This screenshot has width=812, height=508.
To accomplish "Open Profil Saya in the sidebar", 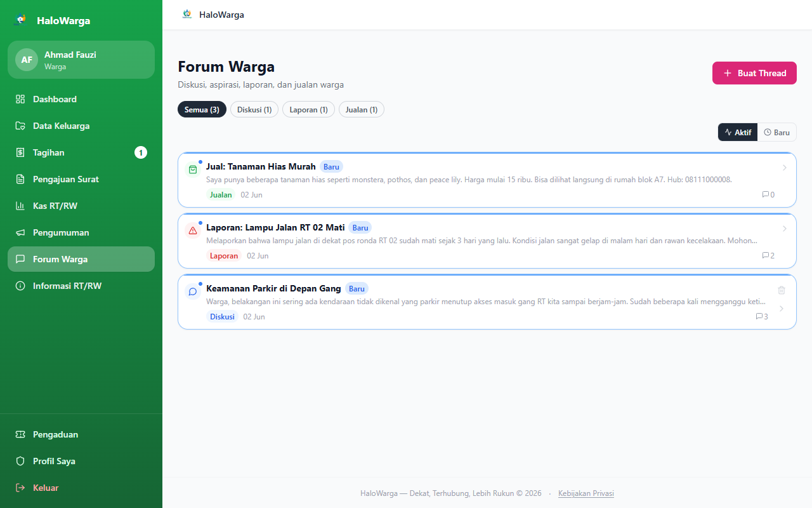I will (x=81, y=461).
